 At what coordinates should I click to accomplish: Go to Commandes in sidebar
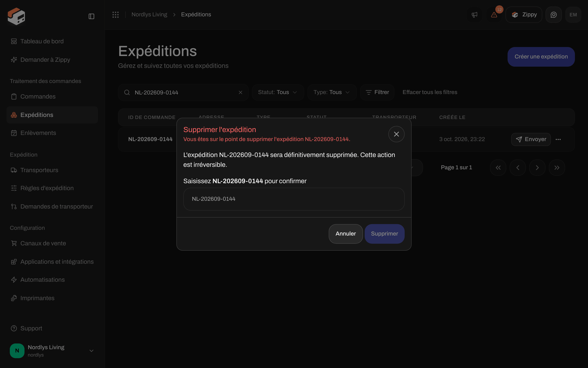click(x=52, y=97)
